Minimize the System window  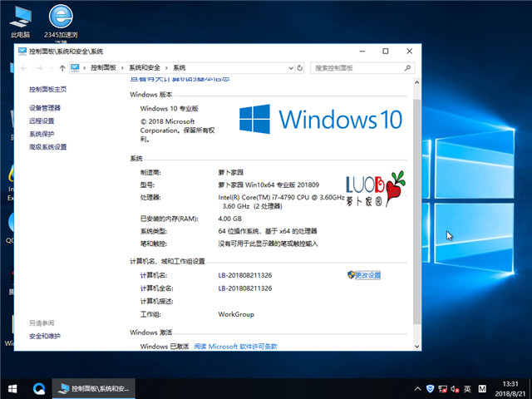pos(362,52)
